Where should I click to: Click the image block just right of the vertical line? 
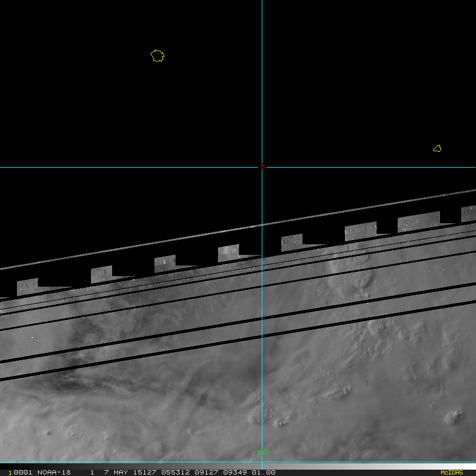click(x=292, y=242)
